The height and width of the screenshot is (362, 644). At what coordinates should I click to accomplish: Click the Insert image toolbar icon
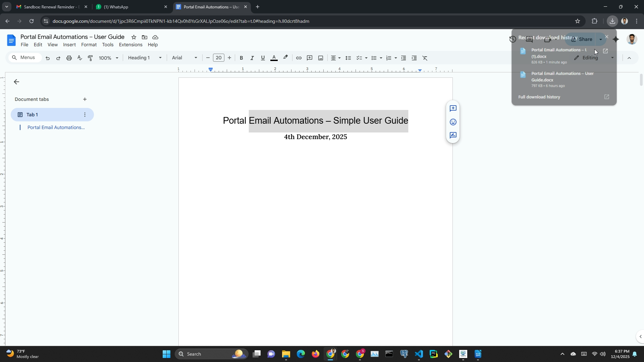(321, 58)
